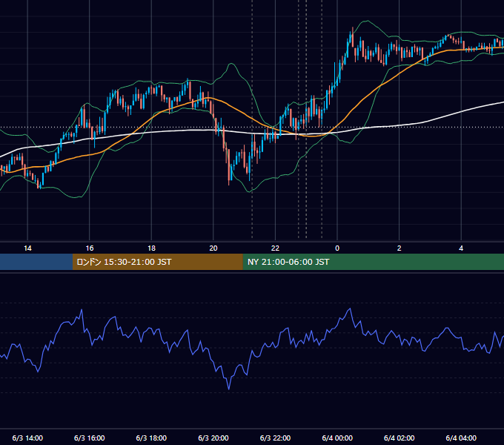
Task: Click the 18 hour axis label
Action: pos(151,248)
